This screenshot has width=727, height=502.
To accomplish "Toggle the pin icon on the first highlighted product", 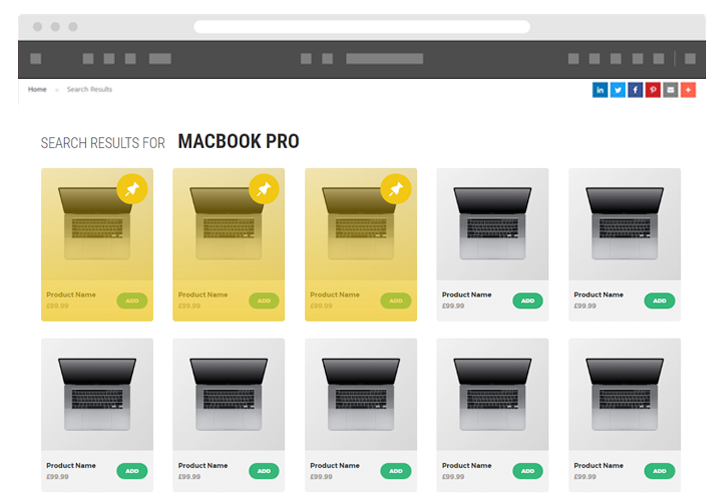I will pos(132,189).
